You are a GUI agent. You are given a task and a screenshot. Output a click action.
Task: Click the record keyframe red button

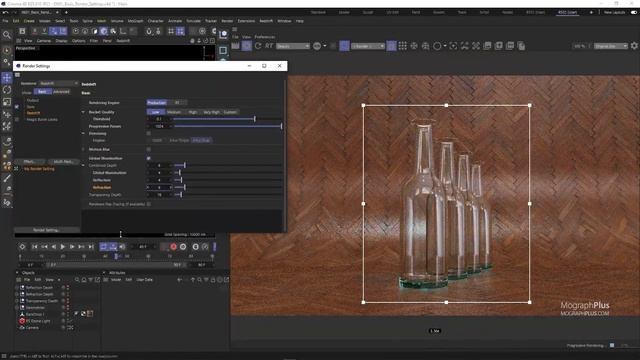tap(173, 247)
